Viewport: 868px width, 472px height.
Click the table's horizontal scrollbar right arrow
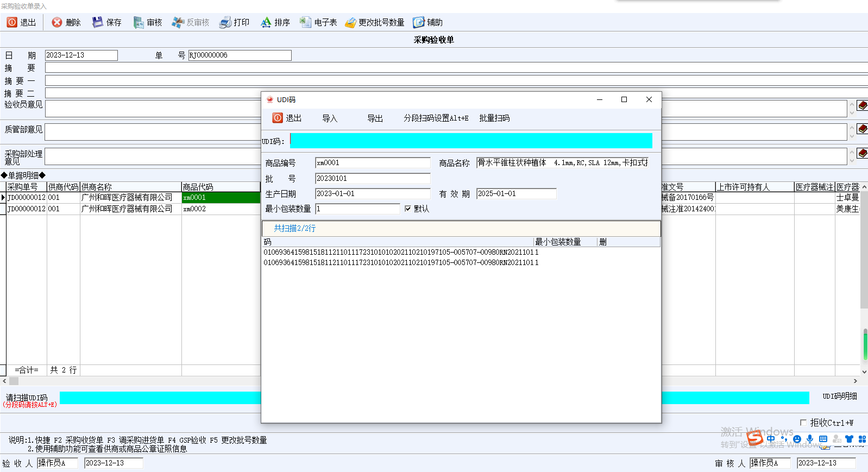856,381
